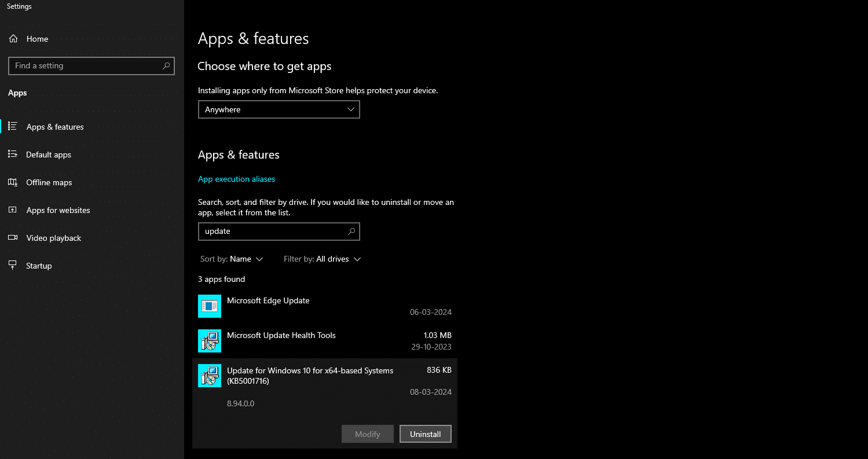
Task: Click the app list search box containing update
Action: click(x=279, y=232)
